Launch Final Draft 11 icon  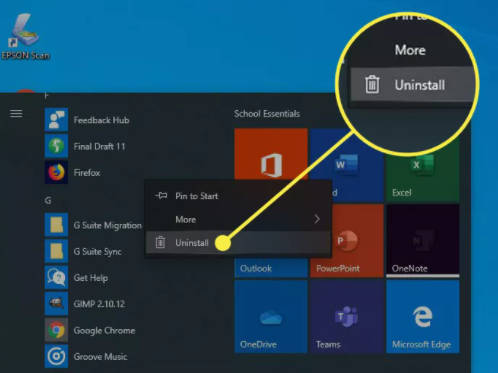(x=56, y=146)
